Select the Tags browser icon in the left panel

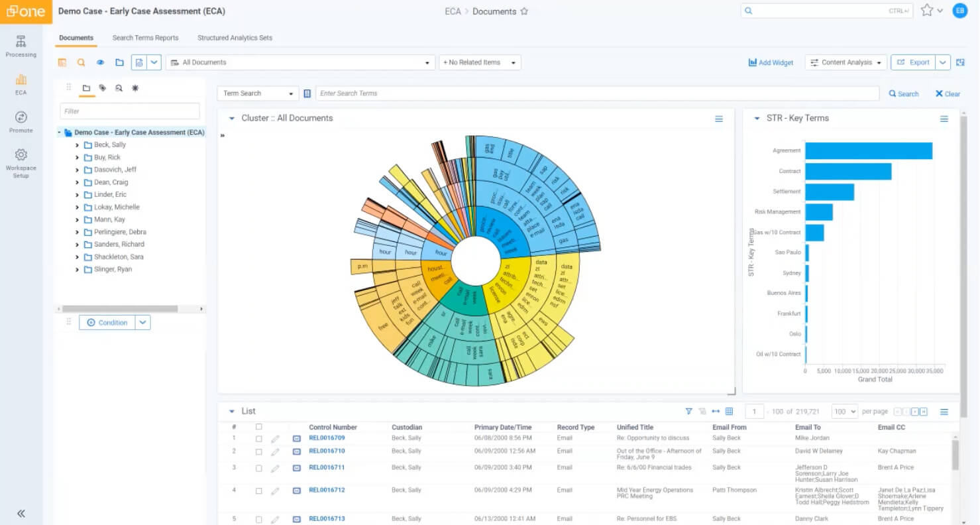click(102, 87)
